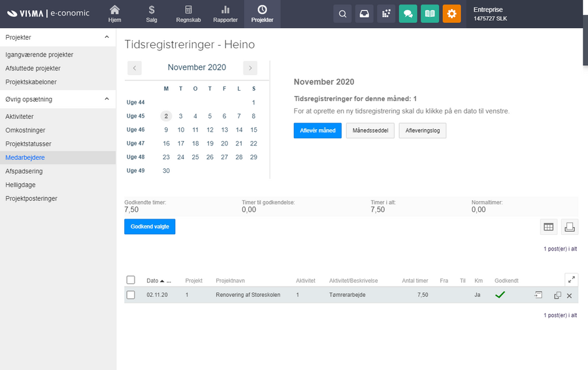Copy the Tømrerarbejde entry with duplicate icon
The height and width of the screenshot is (370, 588).
pyautogui.click(x=557, y=296)
